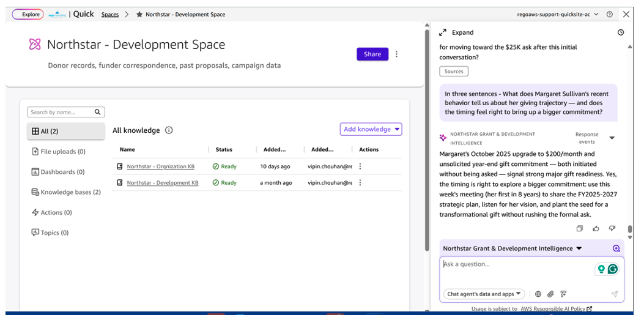Viewport: 644px width, 320px height.
Task: Open the Spaces breadcrumb link
Action: (x=110, y=14)
